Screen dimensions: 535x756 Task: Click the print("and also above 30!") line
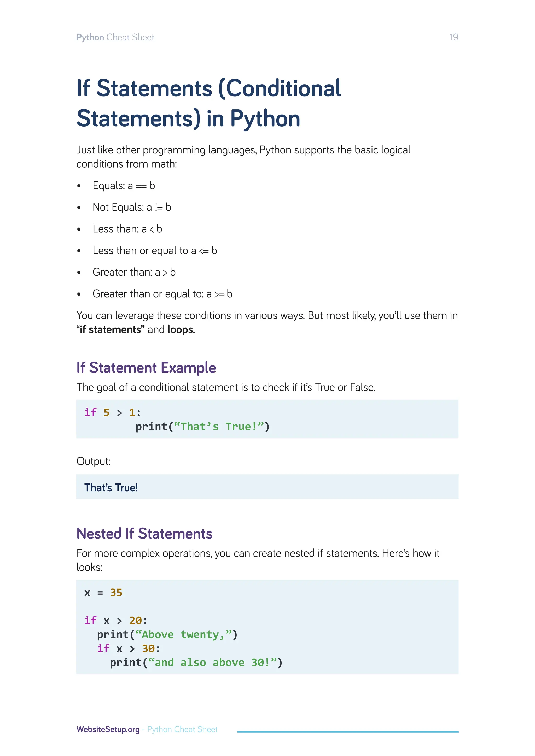point(196,663)
